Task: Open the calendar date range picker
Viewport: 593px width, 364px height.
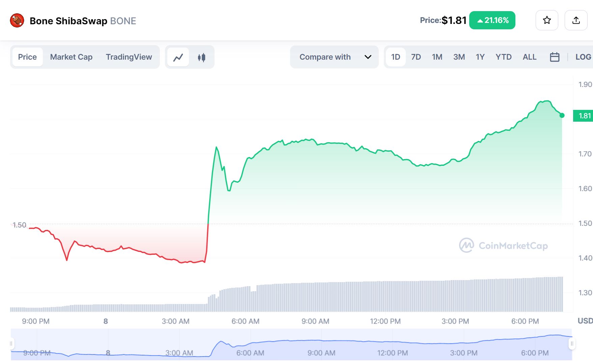Action: pos(555,57)
